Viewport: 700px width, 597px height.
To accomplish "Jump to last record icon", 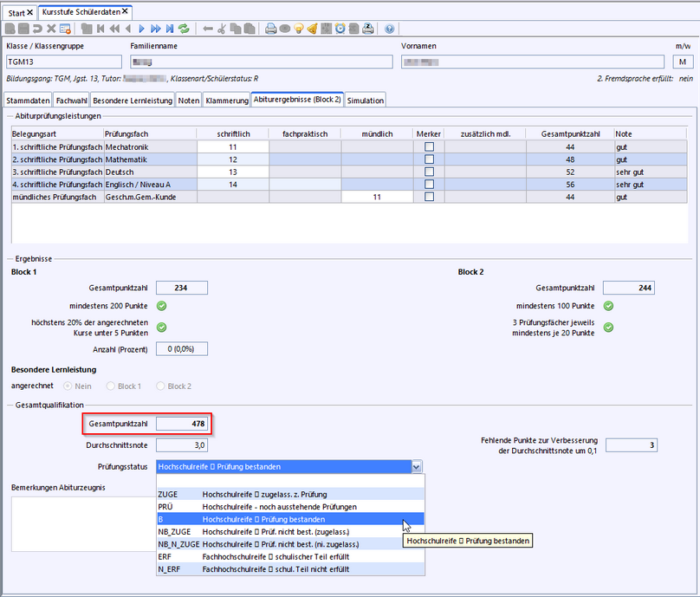I will coord(170,29).
